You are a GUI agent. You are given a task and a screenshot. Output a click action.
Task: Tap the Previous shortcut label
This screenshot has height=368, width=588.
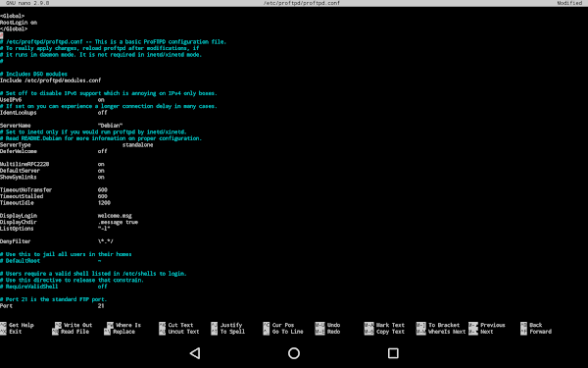pyautogui.click(x=493, y=325)
